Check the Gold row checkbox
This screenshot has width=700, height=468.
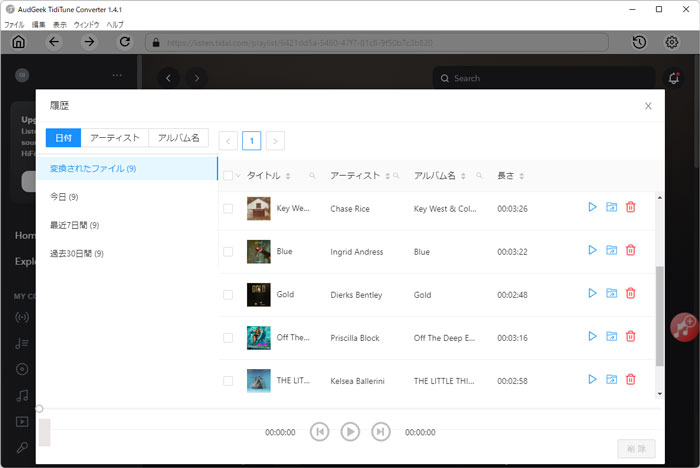(x=228, y=295)
